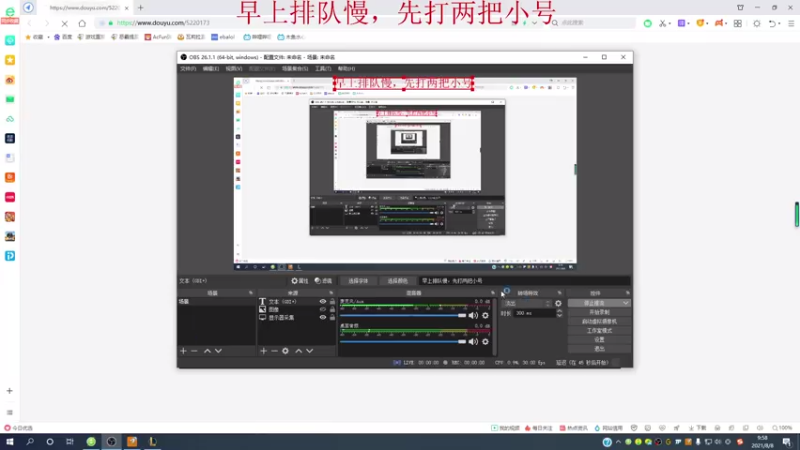Viewport: 800px width, 450px height.
Task: Add a new scene with the plus button
Action: point(183,351)
